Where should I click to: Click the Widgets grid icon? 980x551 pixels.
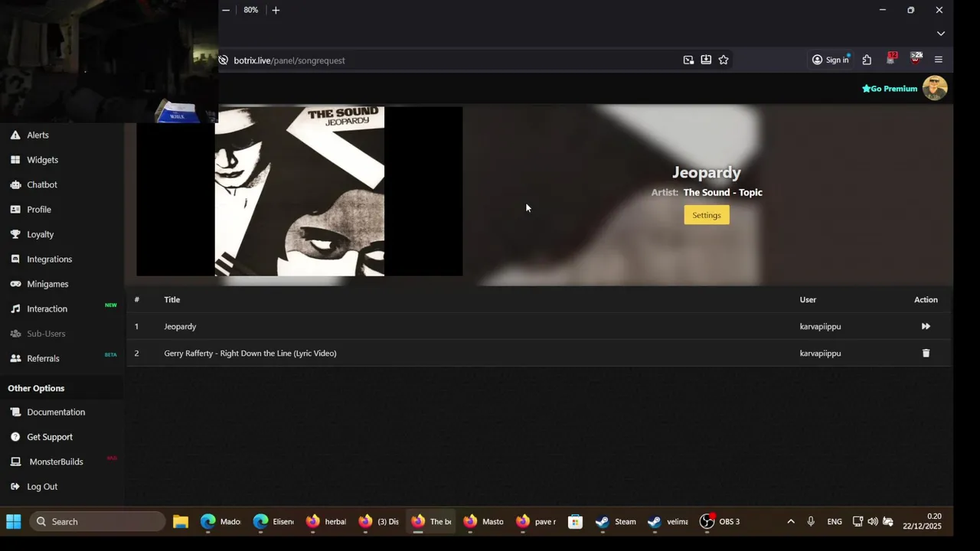click(15, 160)
